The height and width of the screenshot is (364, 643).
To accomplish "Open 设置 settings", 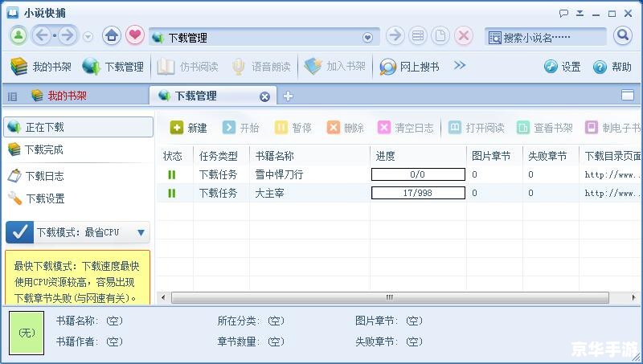I will tap(562, 67).
